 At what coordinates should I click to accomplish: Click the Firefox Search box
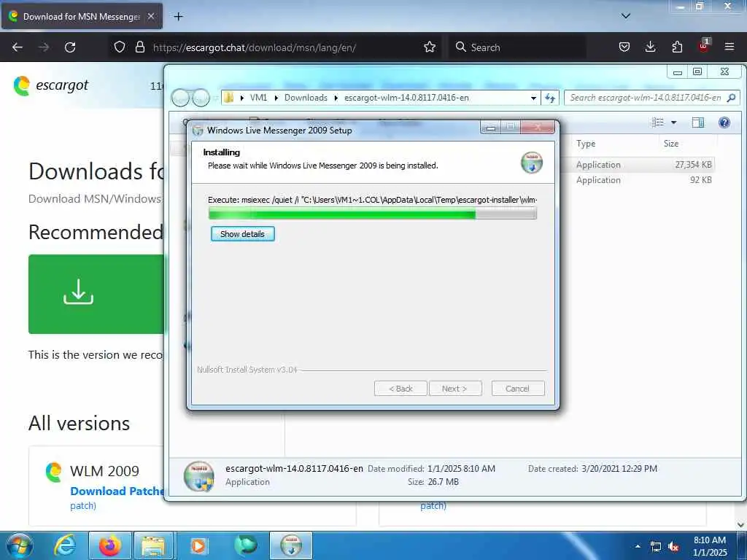pos(517,47)
